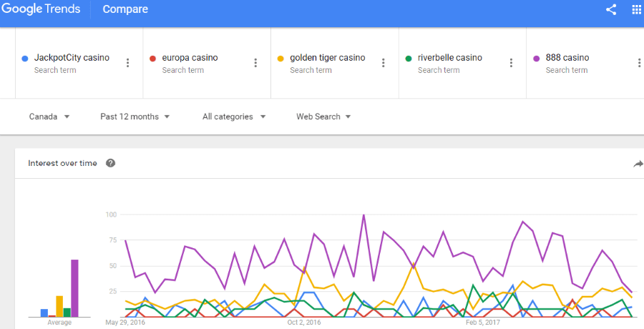
Task: Click the purple 888 casino average bar
Action: 74,288
